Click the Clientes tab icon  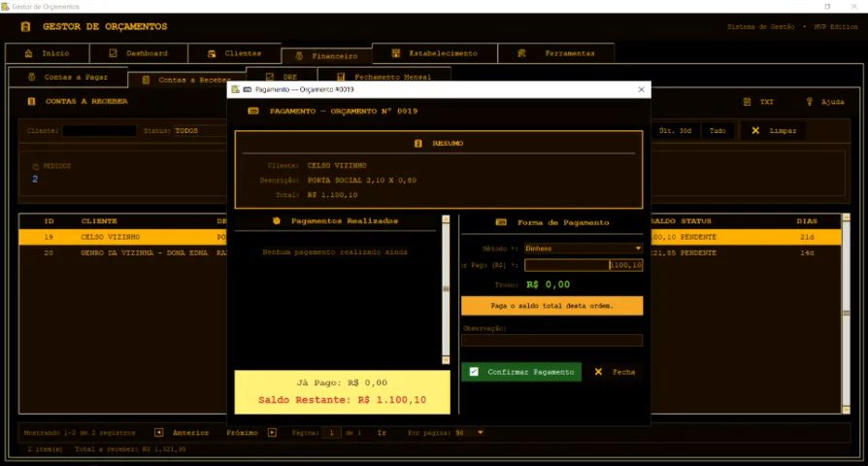coord(212,53)
